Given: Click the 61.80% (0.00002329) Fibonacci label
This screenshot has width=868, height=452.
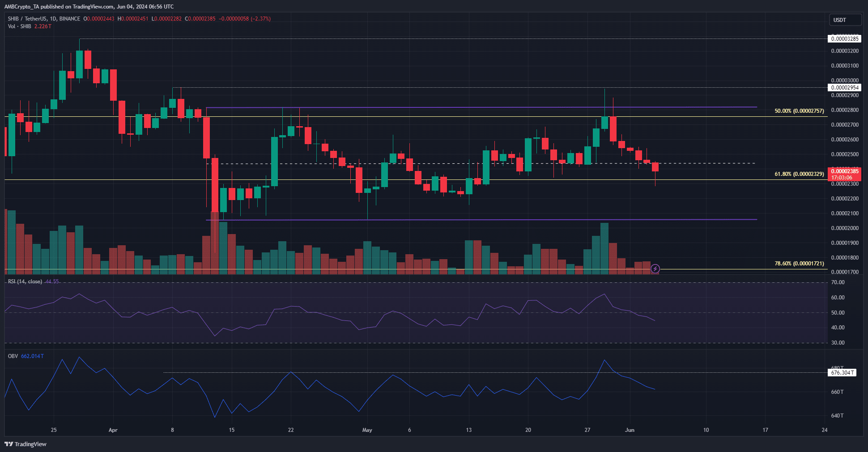Looking at the screenshot, I should coord(799,174).
